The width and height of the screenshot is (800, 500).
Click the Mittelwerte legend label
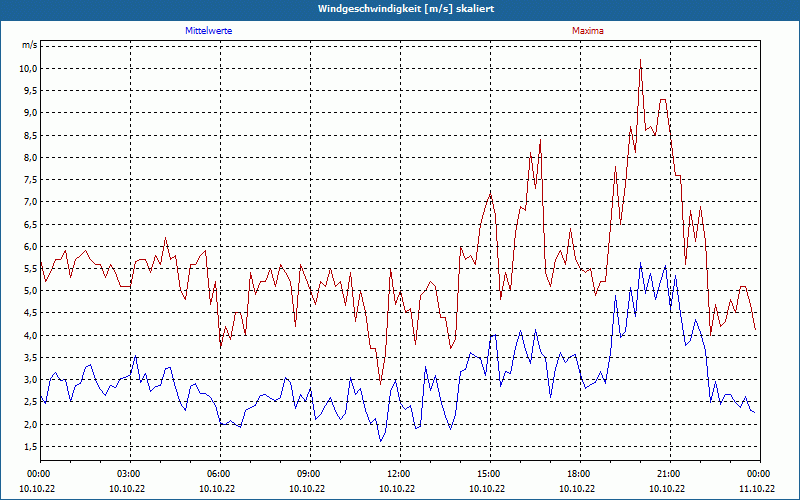coord(209,31)
